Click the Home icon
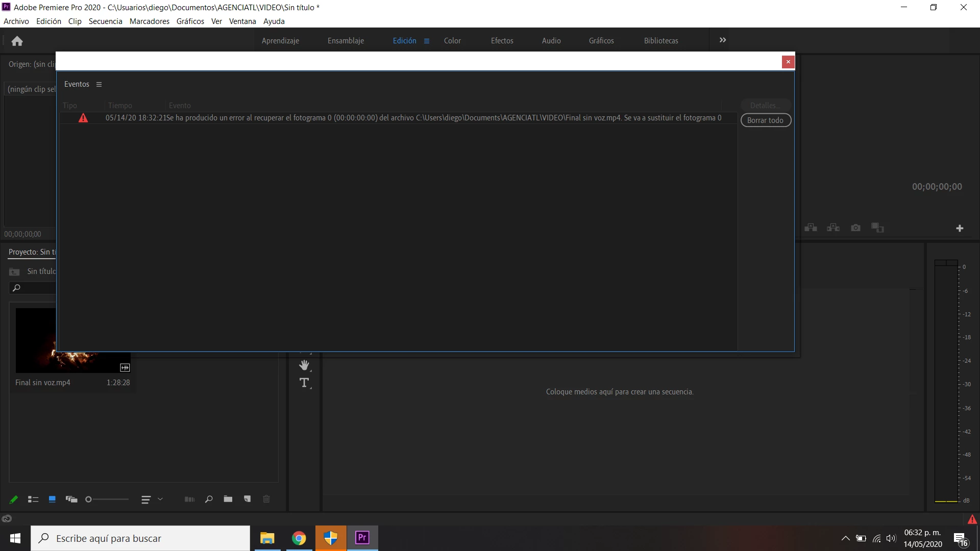Screen dimensions: 980x551 coord(17,41)
